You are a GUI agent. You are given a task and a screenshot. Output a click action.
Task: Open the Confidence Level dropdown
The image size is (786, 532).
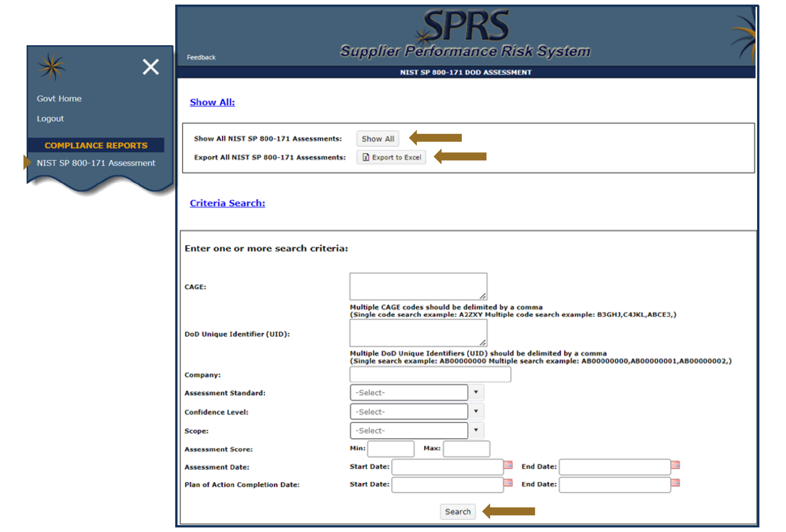pyautogui.click(x=417, y=412)
